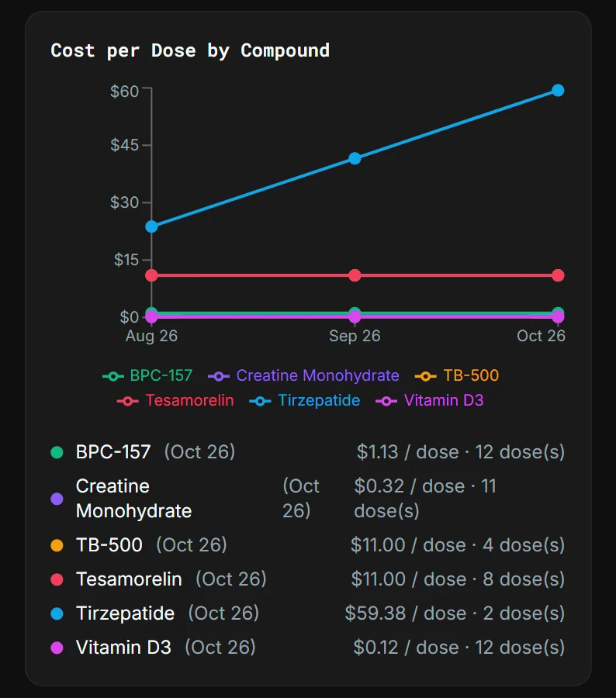Select Vitamin D3 magenta point at Sep 26

coord(355,316)
